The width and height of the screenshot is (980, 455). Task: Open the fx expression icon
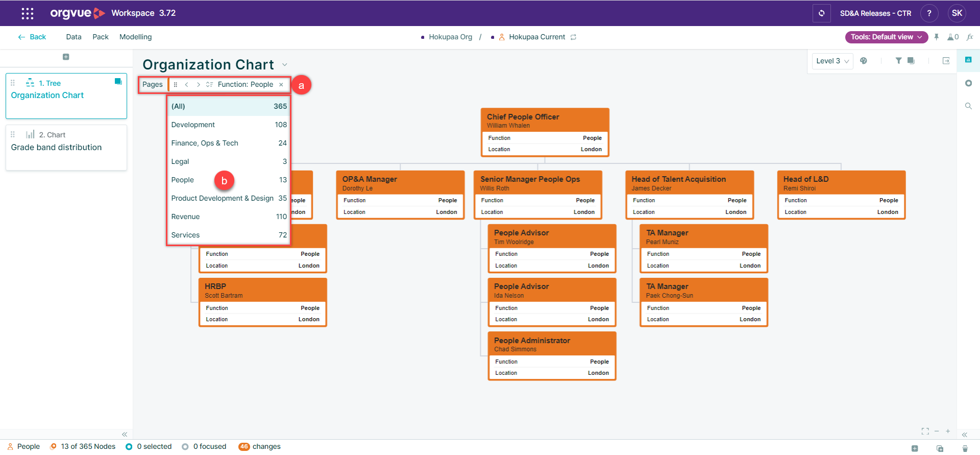pos(970,37)
